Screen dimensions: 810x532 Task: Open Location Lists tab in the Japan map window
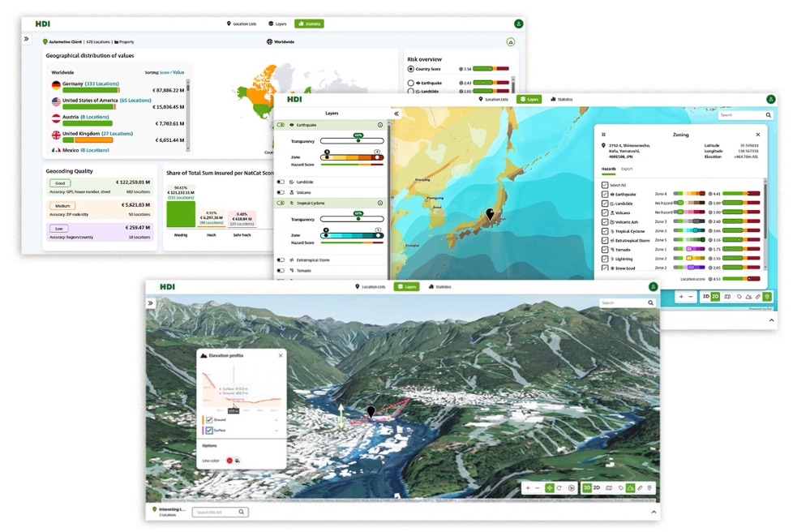pos(494,99)
